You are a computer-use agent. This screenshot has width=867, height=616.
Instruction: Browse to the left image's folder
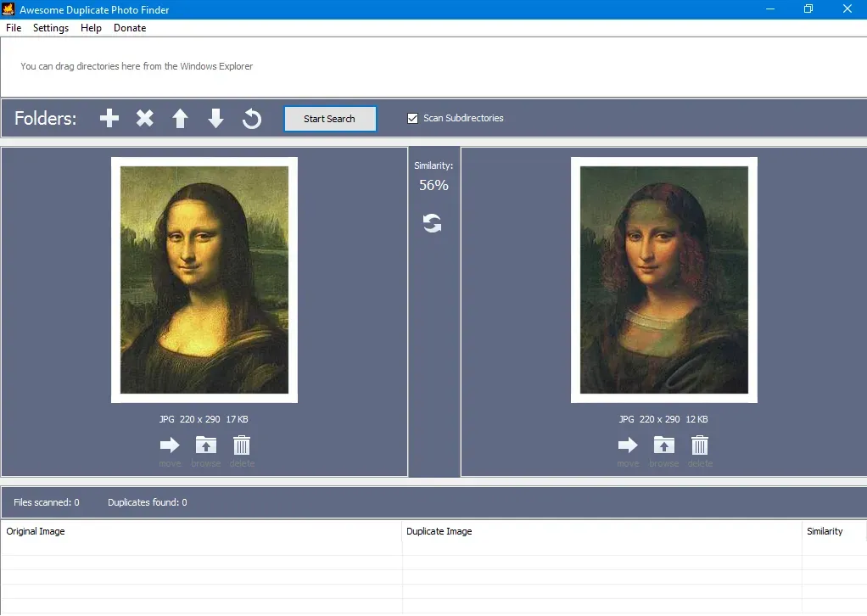[x=205, y=445]
